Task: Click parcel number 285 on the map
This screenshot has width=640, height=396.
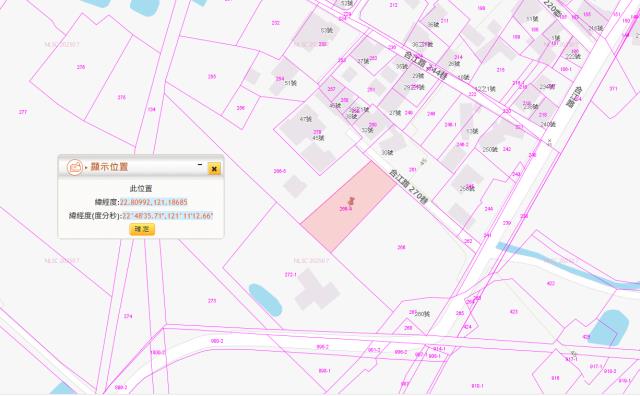Action: [212, 76]
